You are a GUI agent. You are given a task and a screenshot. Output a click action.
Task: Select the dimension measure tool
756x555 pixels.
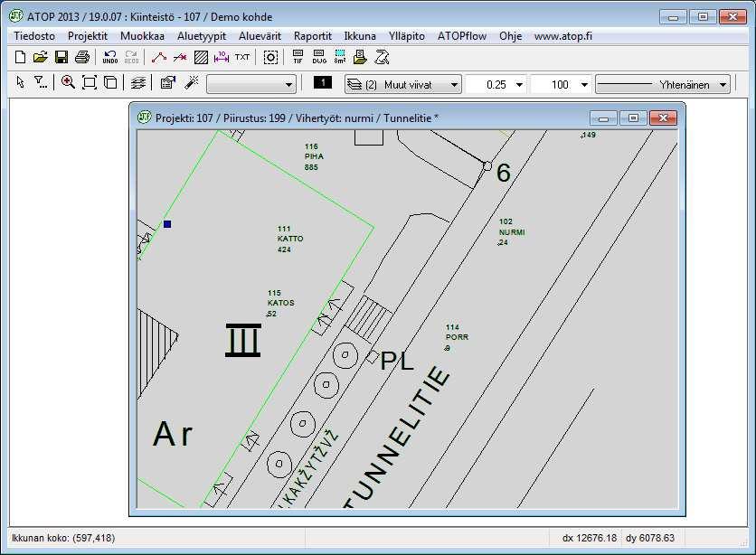point(222,57)
